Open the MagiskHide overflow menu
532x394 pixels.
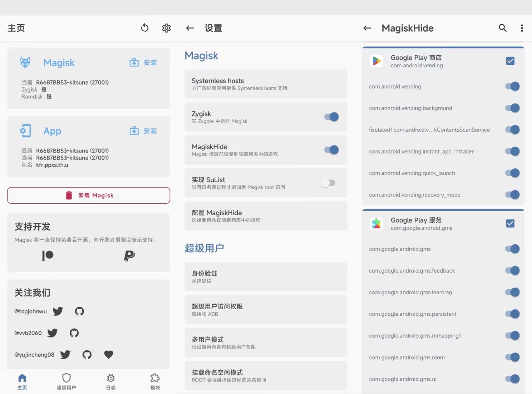(x=522, y=28)
